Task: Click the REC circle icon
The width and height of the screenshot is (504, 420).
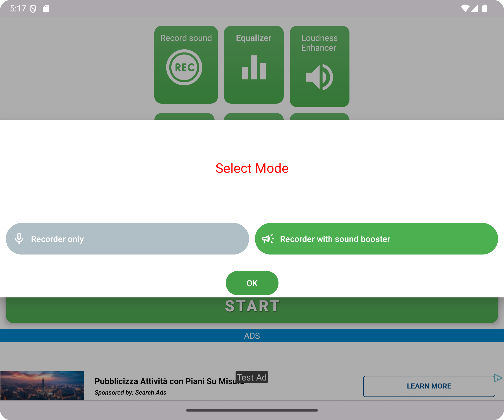Action: (184, 67)
